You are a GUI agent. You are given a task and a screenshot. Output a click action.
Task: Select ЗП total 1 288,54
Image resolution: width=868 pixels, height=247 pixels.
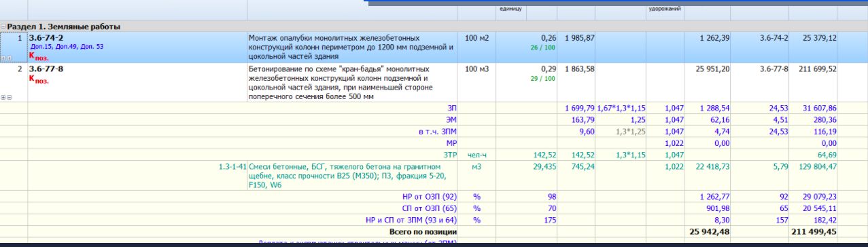point(715,108)
